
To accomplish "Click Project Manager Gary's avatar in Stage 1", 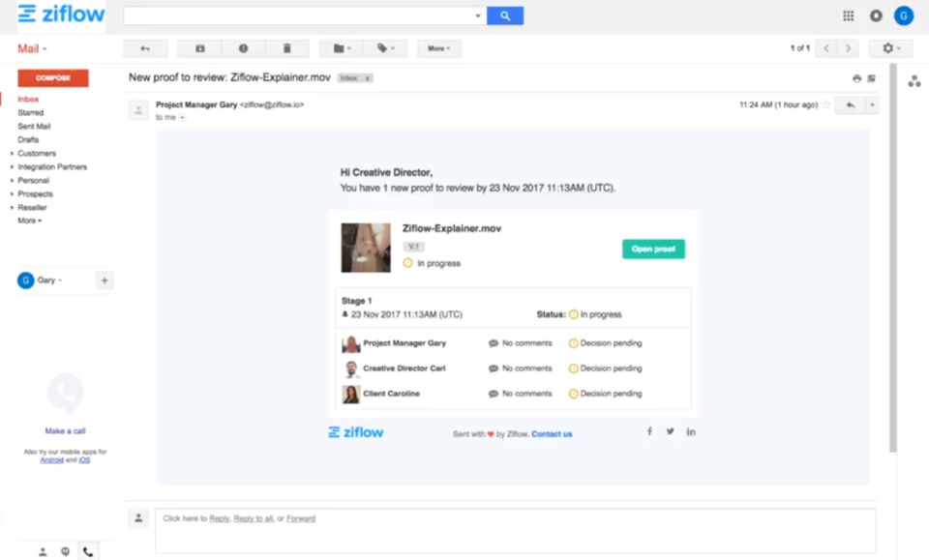I will click(x=350, y=344).
